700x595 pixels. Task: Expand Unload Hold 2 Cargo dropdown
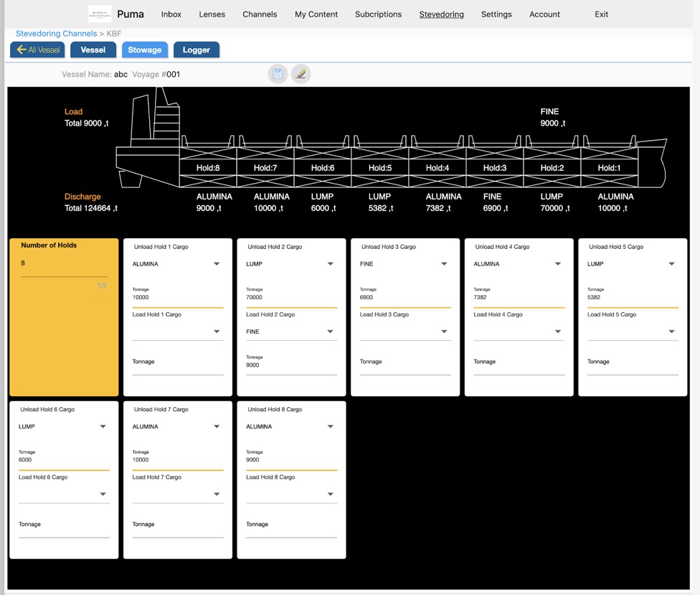(291, 264)
